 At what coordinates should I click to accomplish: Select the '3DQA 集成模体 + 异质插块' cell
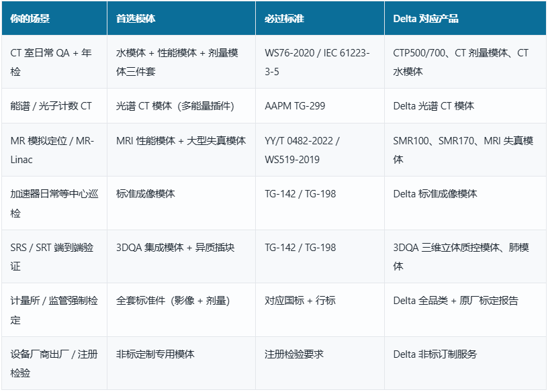(x=181, y=256)
